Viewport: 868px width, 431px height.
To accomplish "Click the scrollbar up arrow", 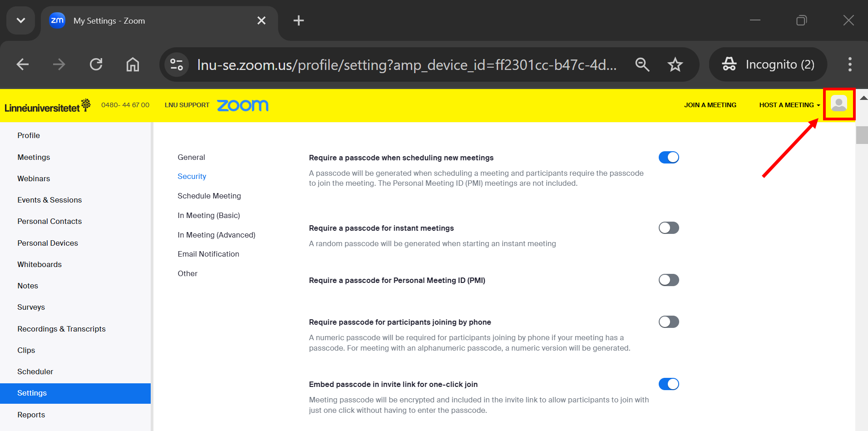I will 863,98.
